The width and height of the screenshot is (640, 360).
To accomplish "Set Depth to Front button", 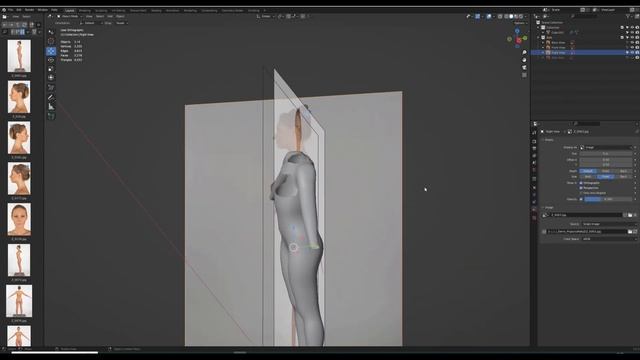I will click(x=606, y=171).
